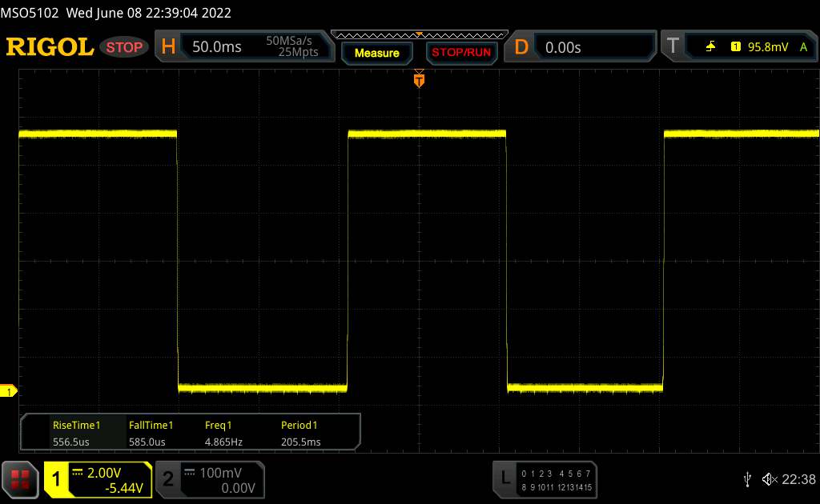The width and height of the screenshot is (820, 504).
Task: Click the trigger mode A indicator
Action: tap(804, 47)
